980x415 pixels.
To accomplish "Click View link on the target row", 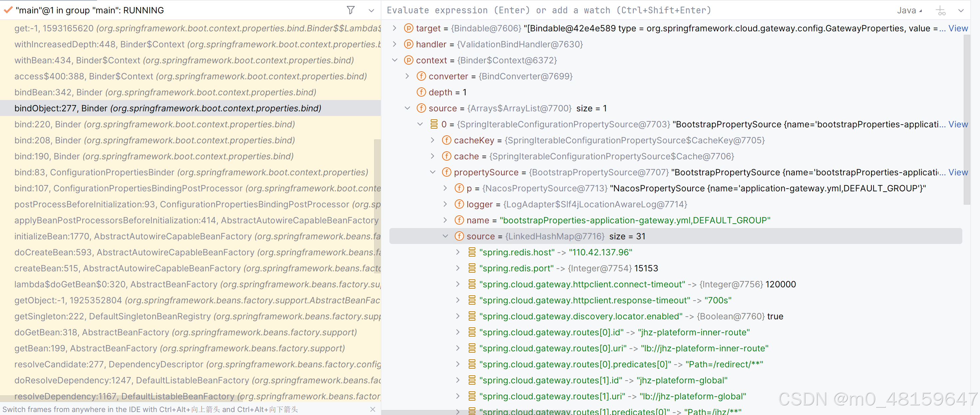I will [958, 28].
